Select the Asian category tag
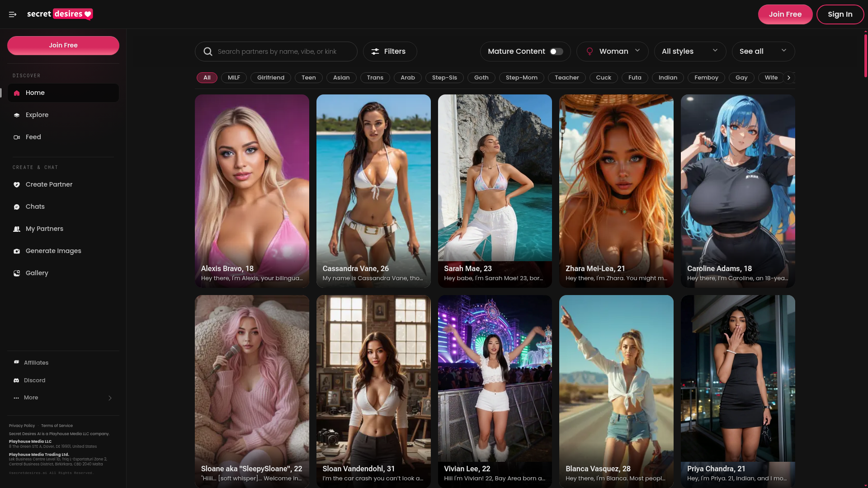The width and height of the screenshot is (868, 488). click(x=341, y=78)
